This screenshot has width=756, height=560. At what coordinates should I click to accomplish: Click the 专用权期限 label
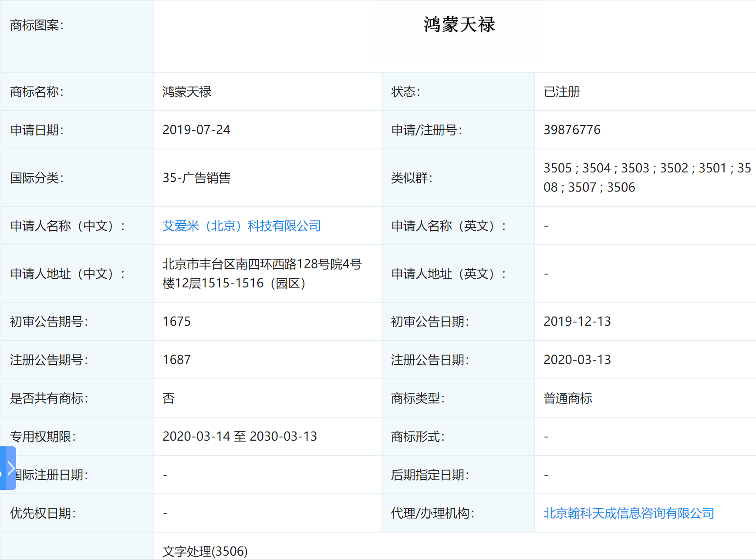click(x=43, y=437)
